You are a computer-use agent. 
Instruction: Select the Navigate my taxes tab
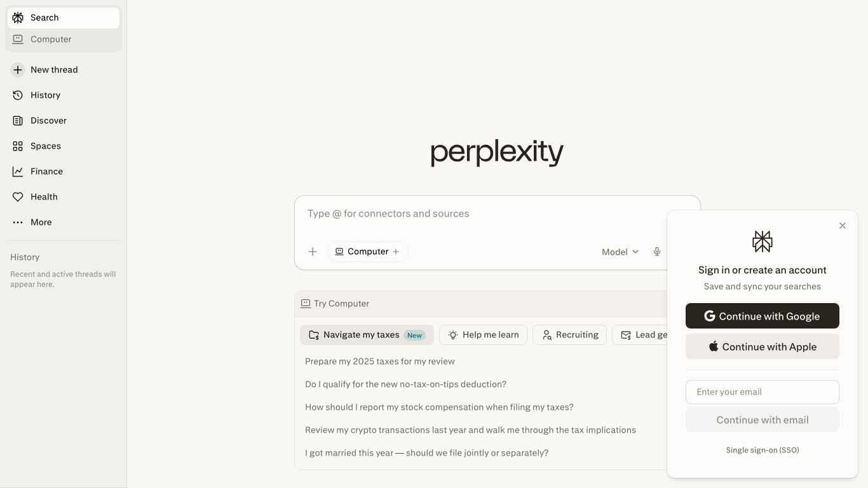(367, 334)
